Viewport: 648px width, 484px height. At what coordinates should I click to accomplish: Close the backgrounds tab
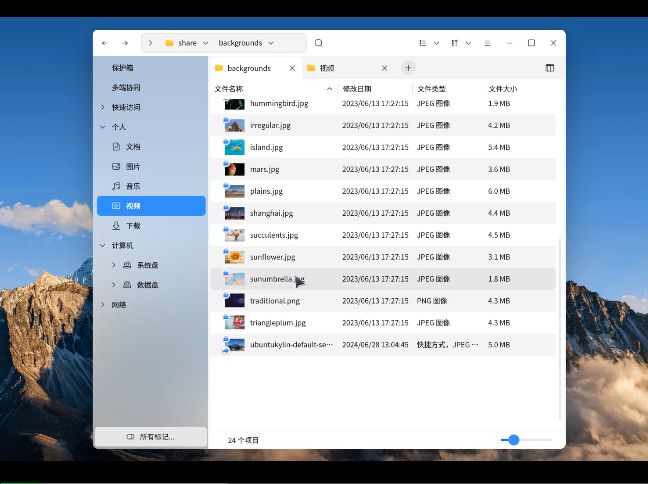(x=293, y=68)
